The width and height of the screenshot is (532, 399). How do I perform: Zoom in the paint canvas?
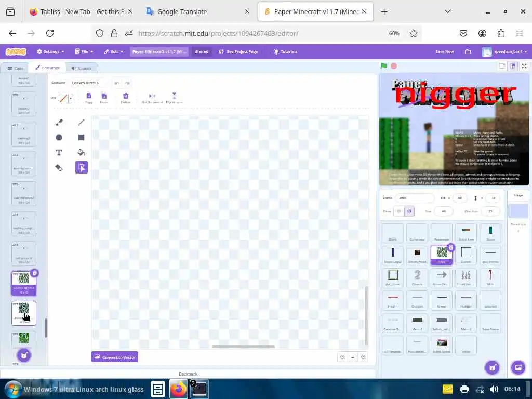(x=363, y=357)
